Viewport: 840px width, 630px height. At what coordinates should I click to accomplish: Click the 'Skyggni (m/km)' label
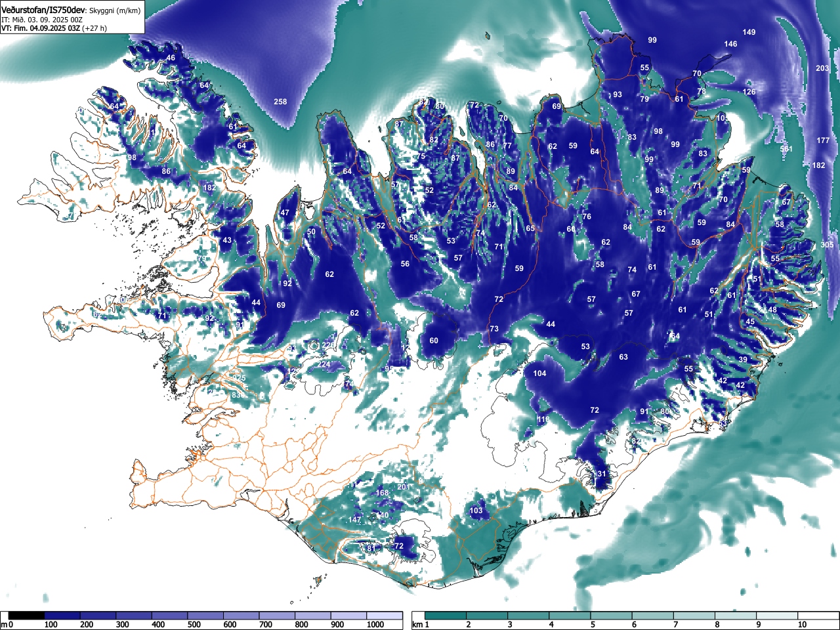pos(114,10)
